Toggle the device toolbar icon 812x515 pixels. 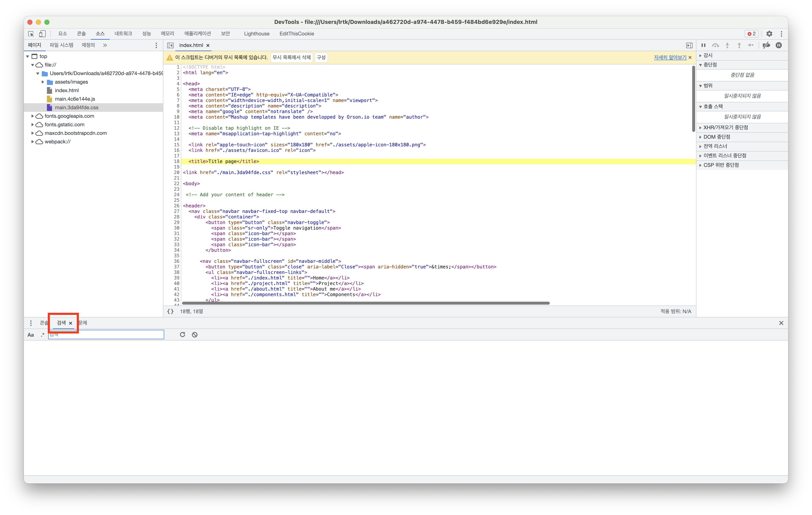[42, 34]
